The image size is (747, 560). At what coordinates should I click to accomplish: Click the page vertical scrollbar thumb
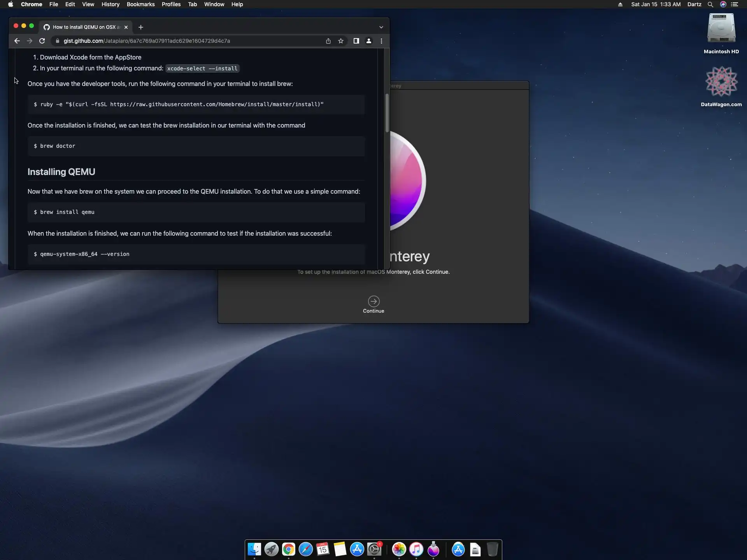387,113
